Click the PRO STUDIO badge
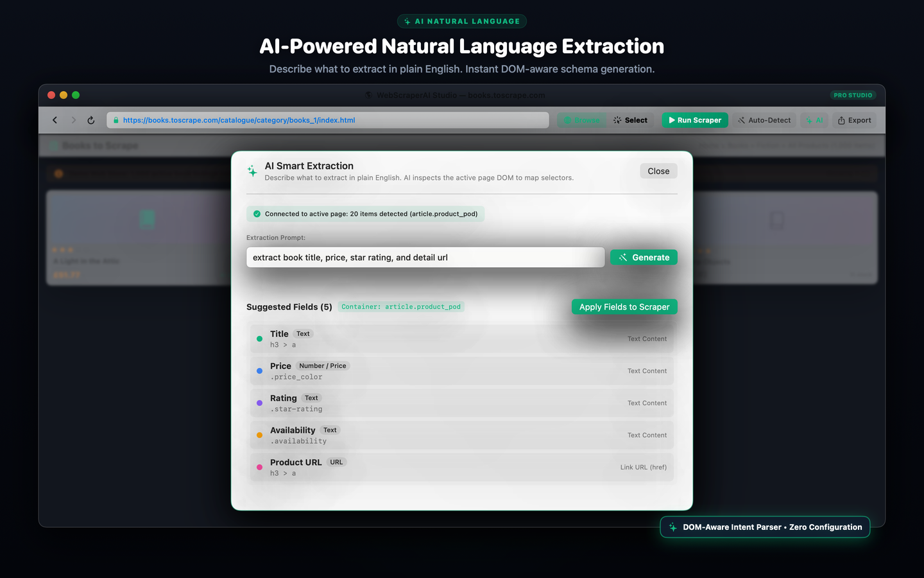924x578 pixels. (x=853, y=95)
